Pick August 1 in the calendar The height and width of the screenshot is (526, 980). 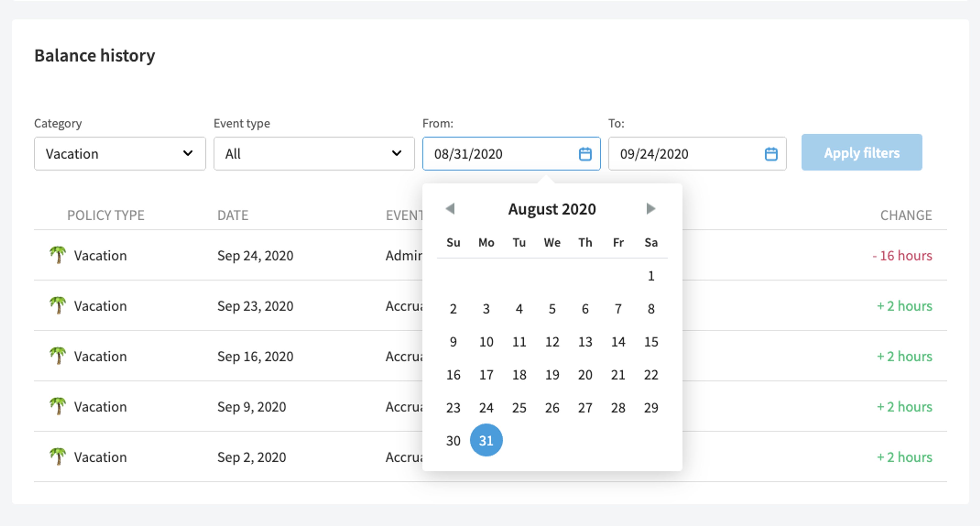pos(651,276)
